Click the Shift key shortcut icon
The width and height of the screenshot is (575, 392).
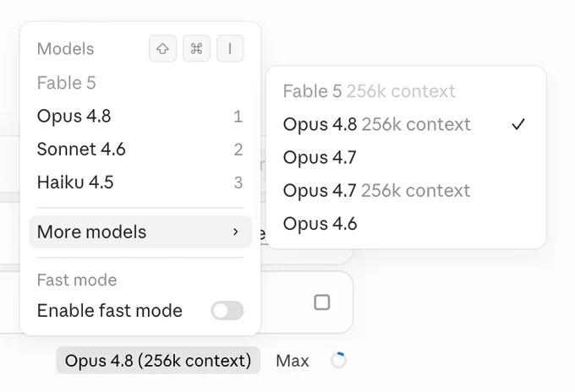pyautogui.click(x=163, y=48)
